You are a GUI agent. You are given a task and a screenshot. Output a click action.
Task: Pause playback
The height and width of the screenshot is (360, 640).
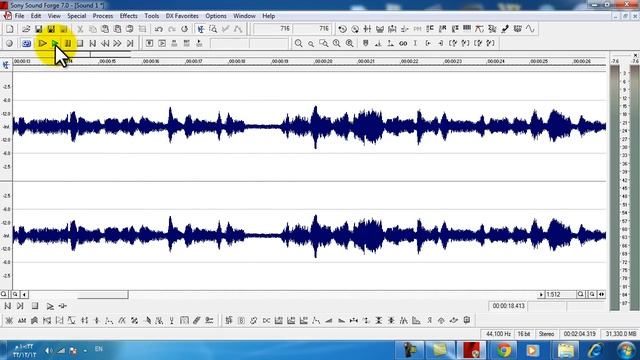(68, 43)
